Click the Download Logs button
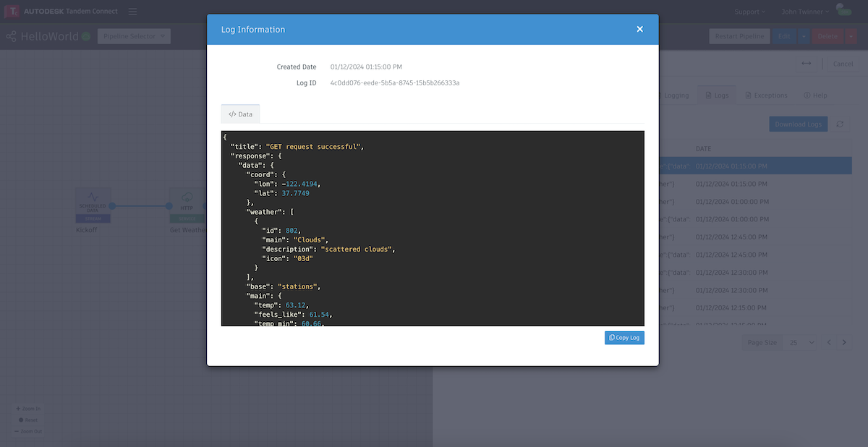Image resolution: width=868 pixels, height=447 pixels. click(x=798, y=124)
